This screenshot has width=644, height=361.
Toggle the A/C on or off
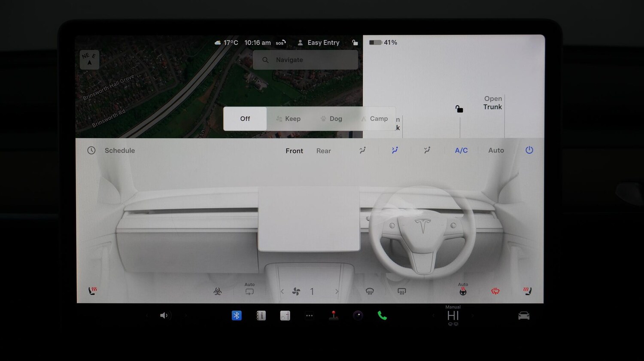click(x=461, y=150)
